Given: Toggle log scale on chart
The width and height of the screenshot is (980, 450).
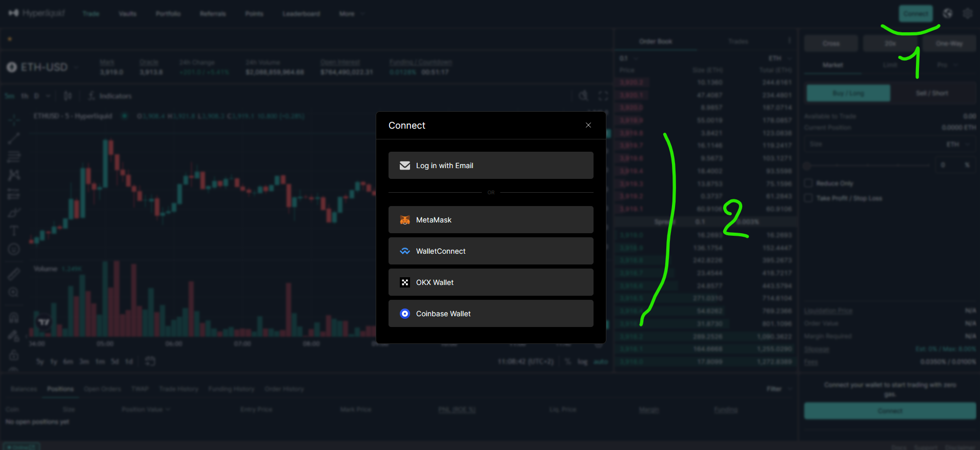Looking at the screenshot, I should coord(582,362).
